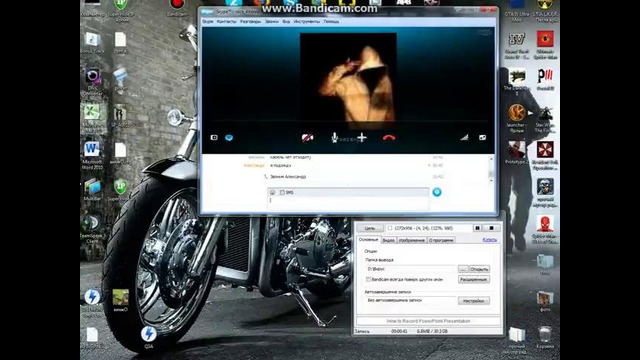Hang up the Skype call
The image size is (640, 360).
pos(389,138)
